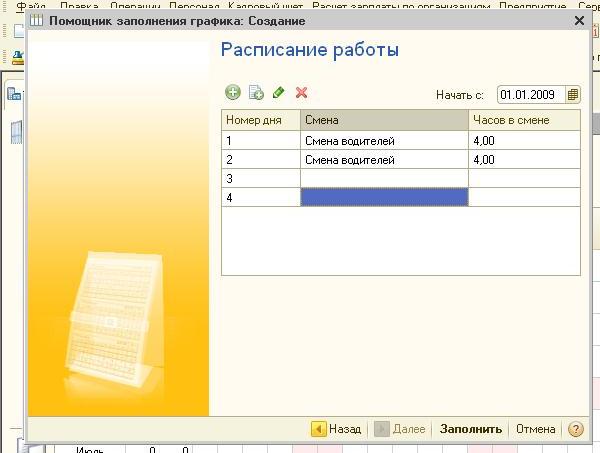Click the Часов в смене column header
The width and height of the screenshot is (600, 453).
tap(524, 120)
